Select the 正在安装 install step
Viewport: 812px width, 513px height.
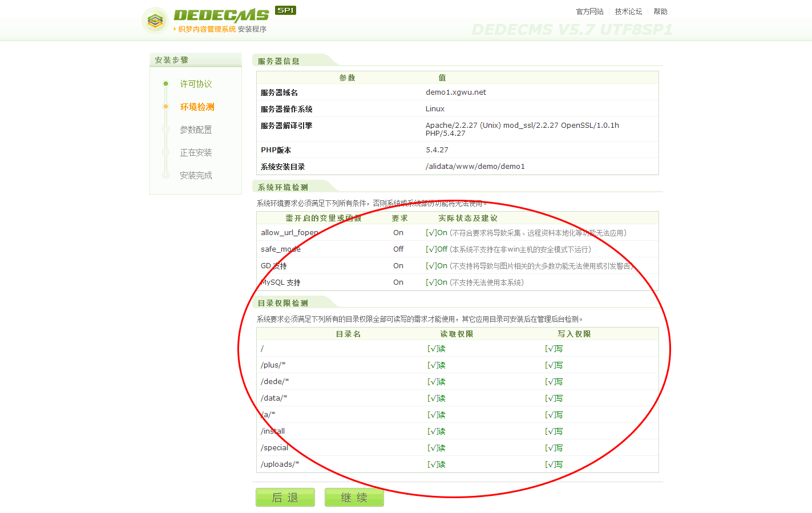(196, 152)
